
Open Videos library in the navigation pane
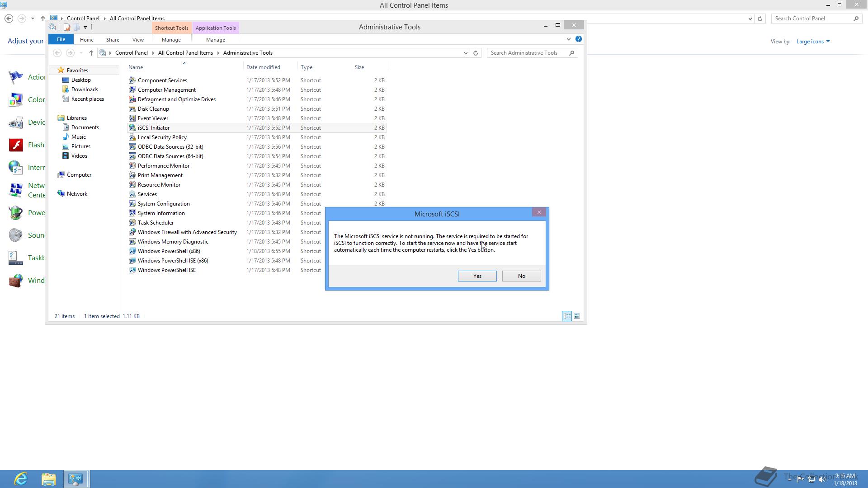(79, 156)
